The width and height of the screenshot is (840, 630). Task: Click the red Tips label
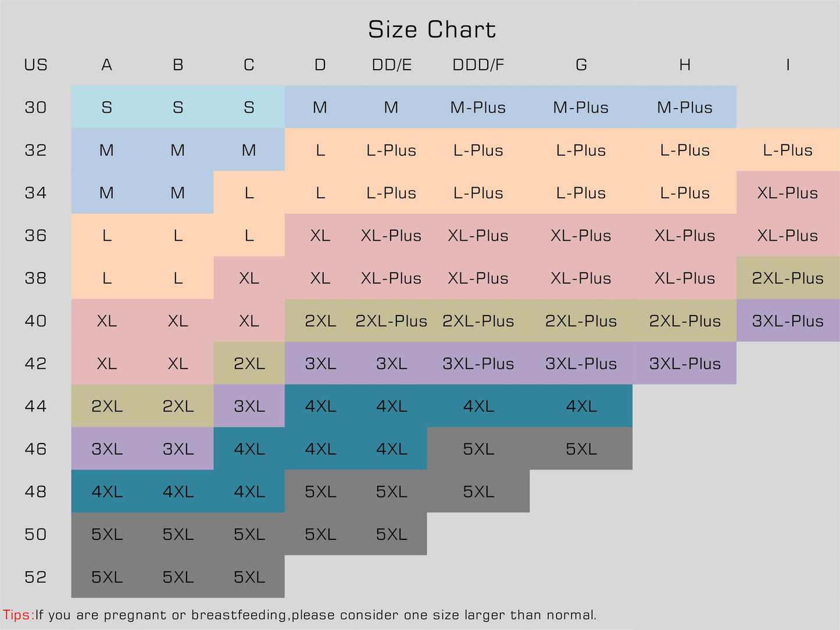click(18, 615)
